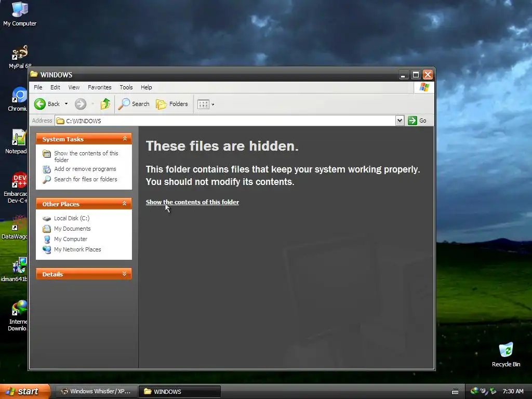532x399 pixels.
Task: Click sidebar link Show the contents of this folder
Action: click(x=86, y=156)
